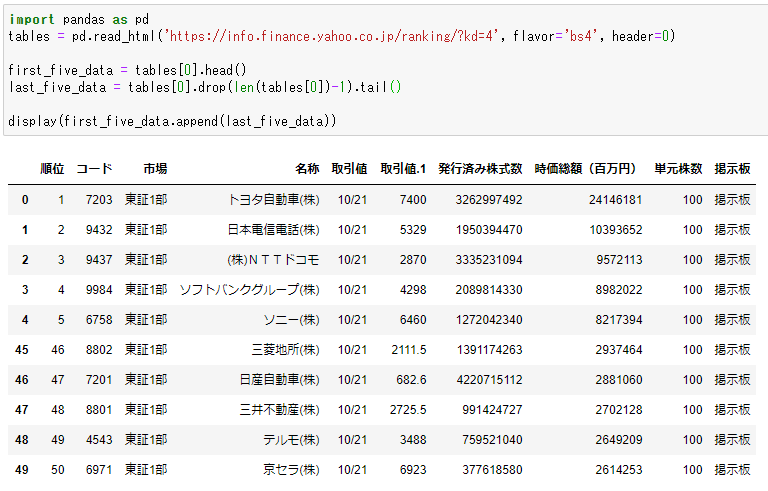Click price value 2870
The height and width of the screenshot is (491, 768).
[x=413, y=260]
